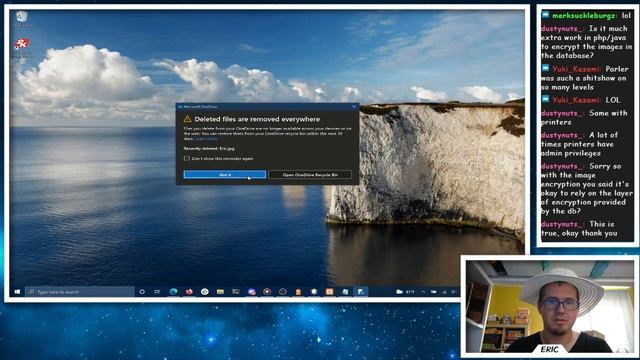Click dustynuts_ name on php/java question
The width and height of the screenshot is (640, 360).
[x=562, y=29]
